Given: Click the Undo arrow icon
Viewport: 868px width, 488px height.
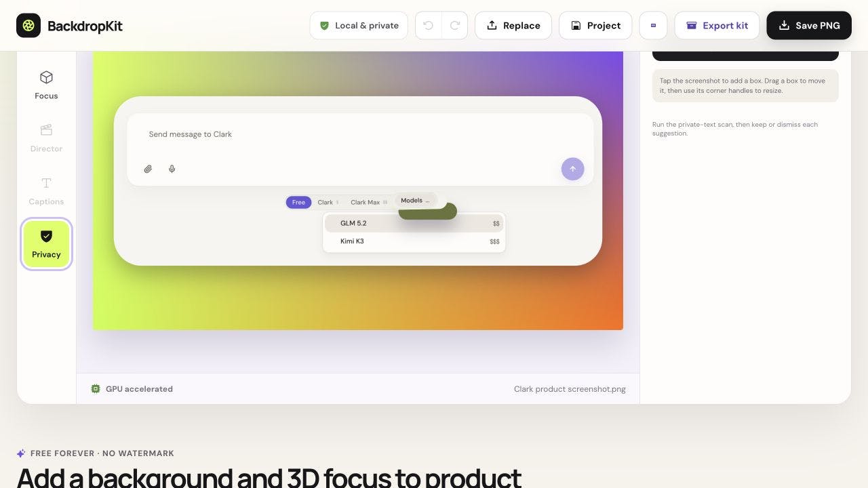Looking at the screenshot, I should click(429, 26).
